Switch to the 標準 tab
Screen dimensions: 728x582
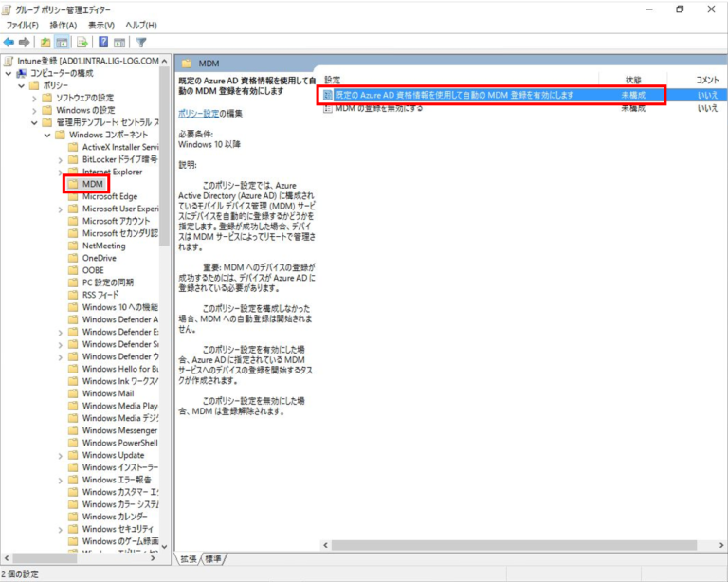pyautogui.click(x=213, y=559)
